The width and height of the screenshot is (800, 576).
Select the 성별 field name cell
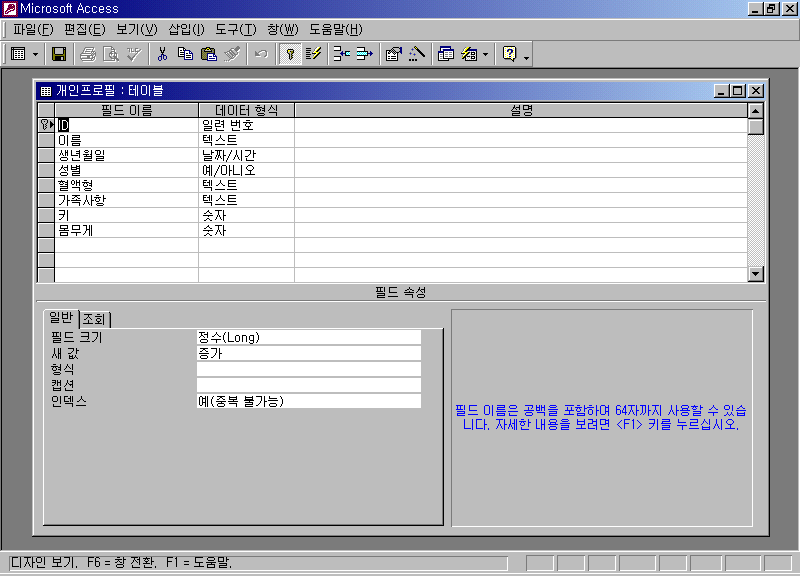click(127, 170)
